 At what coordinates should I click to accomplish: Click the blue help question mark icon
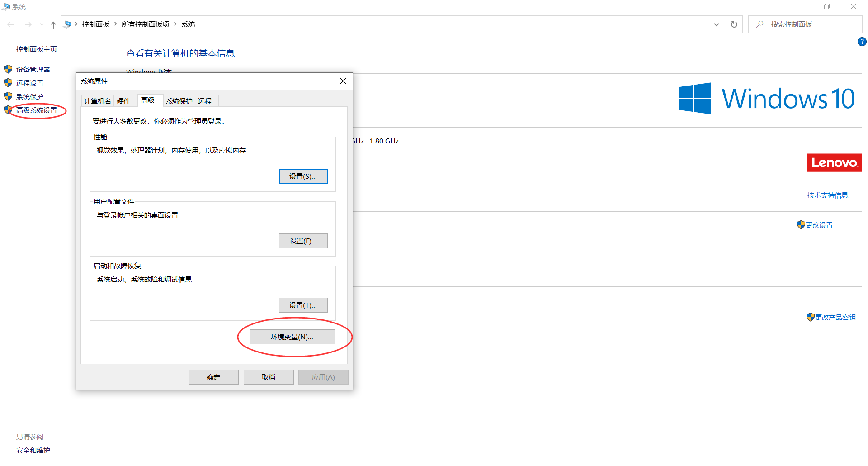[x=862, y=42]
